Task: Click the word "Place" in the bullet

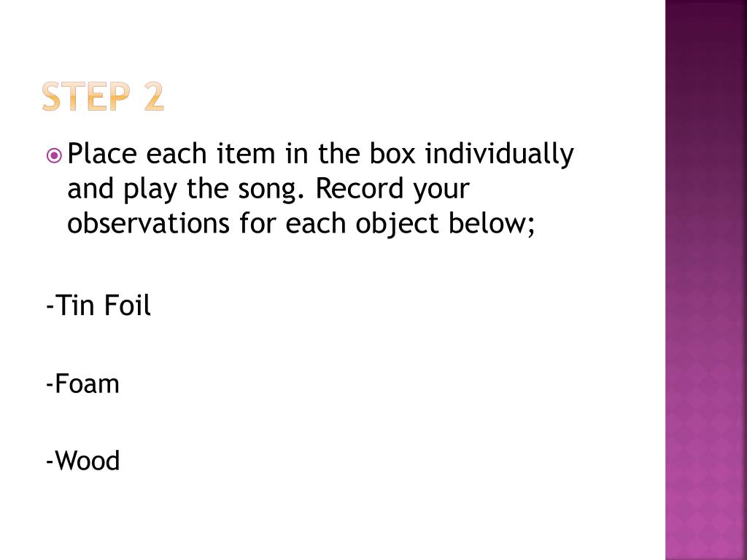Action: [x=103, y=155]
